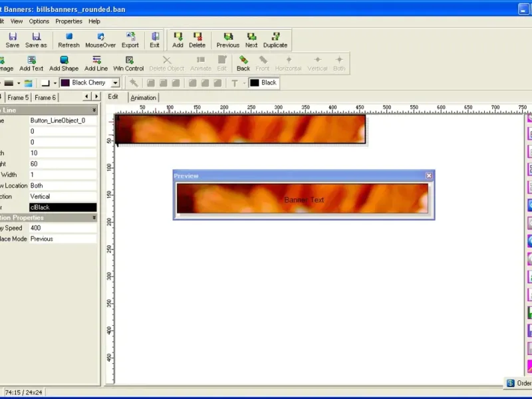The width and height of the screenshot is (532, 399).
Task: Click the clBlack color property swatch
Action: (63, 207)
